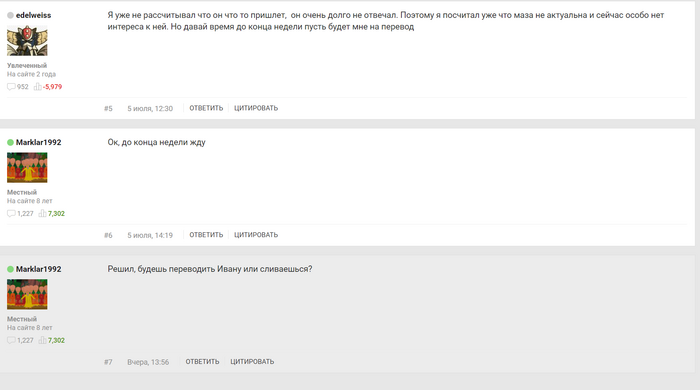This screenshot has width=700, height=390.
Task: Open post number #6 permalink
Action: coord(108,235)
